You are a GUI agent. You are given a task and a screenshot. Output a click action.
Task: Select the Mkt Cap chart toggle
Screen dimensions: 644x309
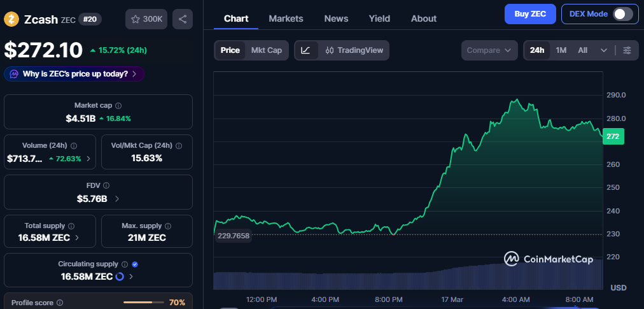(x=267, y=50)
